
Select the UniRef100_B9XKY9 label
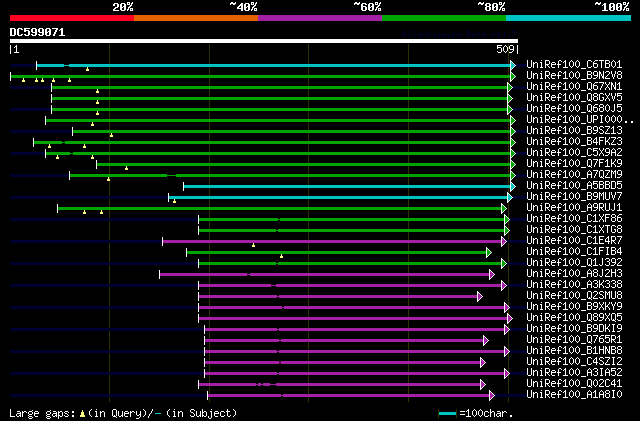coord(574,307)
